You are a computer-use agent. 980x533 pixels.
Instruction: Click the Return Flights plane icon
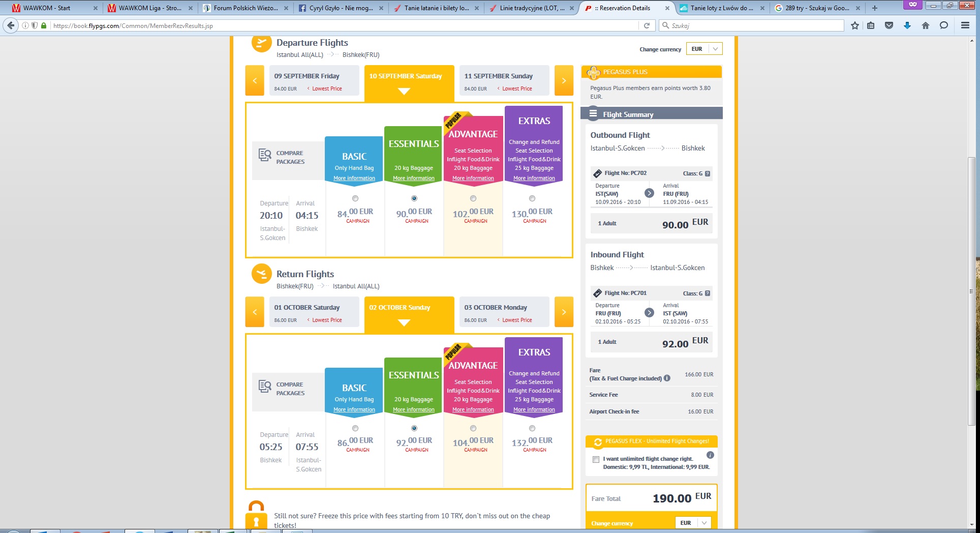[x=262, y=274]
